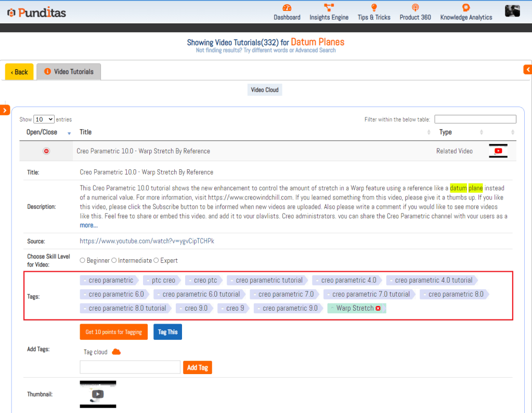Collapse the opened video row
This screenshot has width=532, height=413.
point(46,151)
